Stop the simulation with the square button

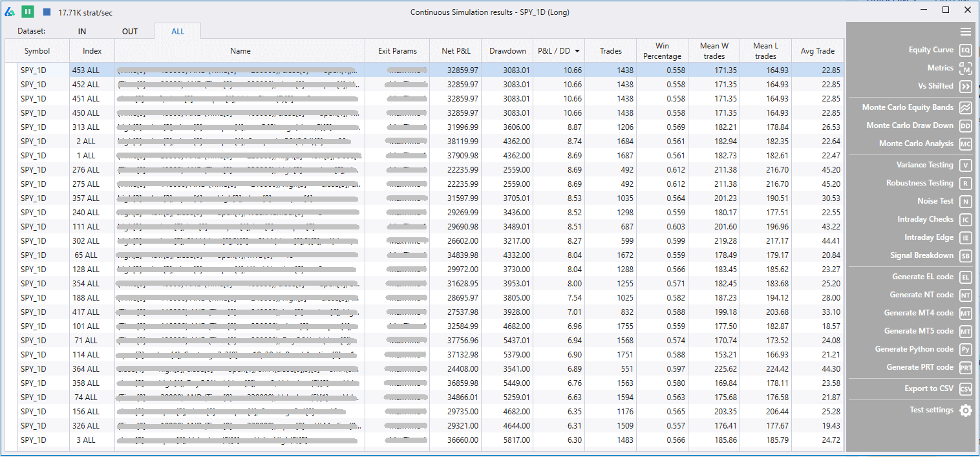click(x=47, y=12)
